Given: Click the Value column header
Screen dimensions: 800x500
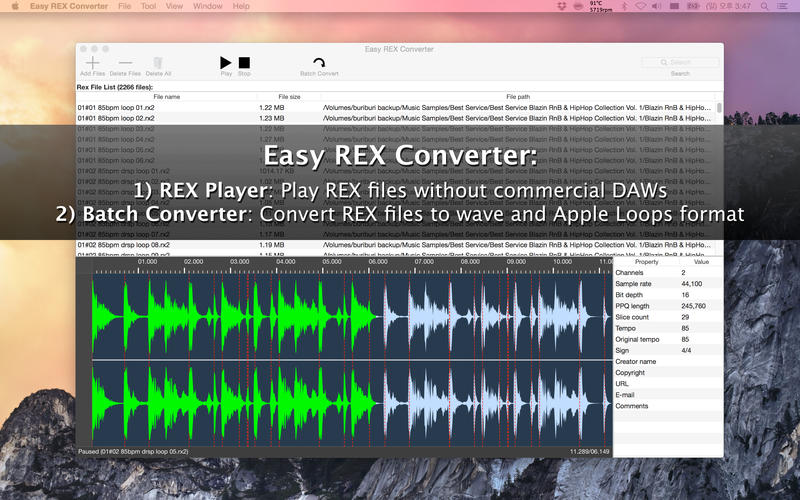Looking at the screenshot, I should (702, 262).
